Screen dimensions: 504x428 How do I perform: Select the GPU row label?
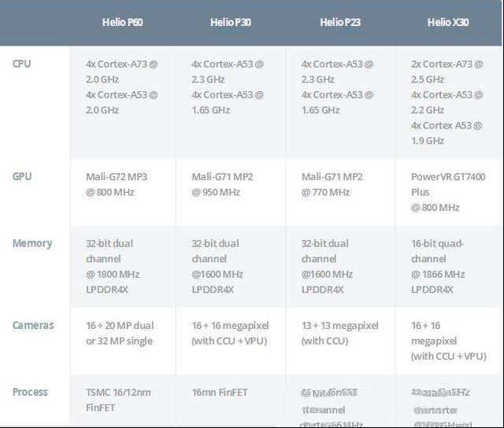click(x=22, y=176)
